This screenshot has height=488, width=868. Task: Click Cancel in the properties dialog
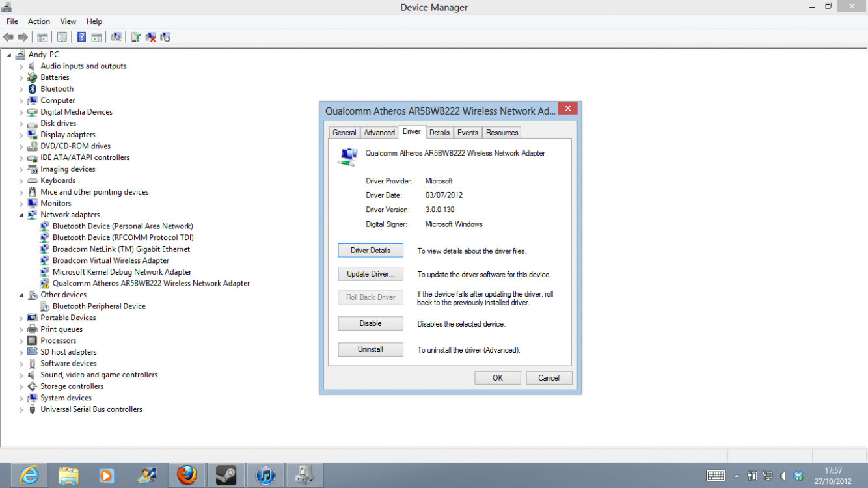point(549,378)
